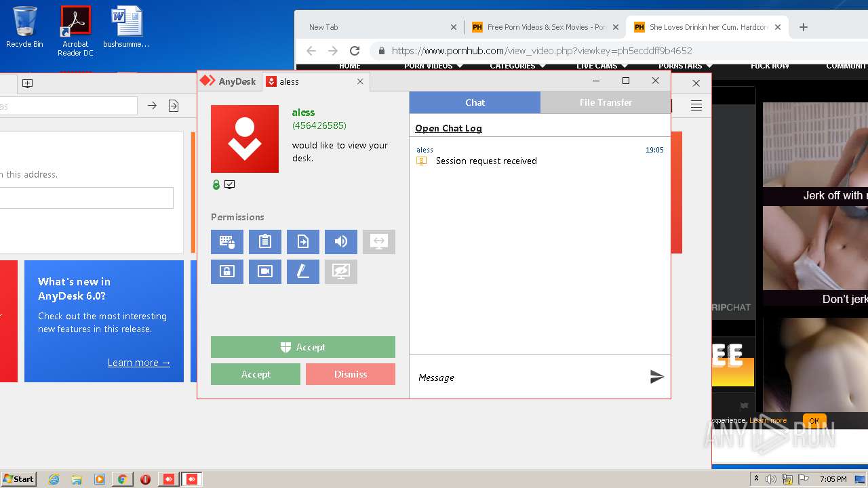Switch to the Chat tab
The width and height of the screenshot is (868, 488).
point(475,102)
